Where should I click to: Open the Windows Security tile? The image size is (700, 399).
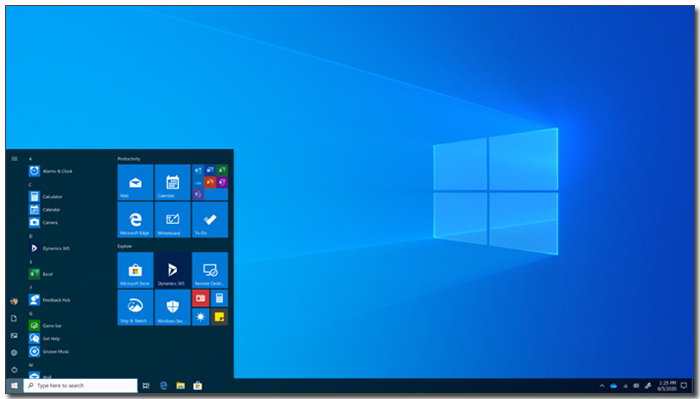(173, 308)
